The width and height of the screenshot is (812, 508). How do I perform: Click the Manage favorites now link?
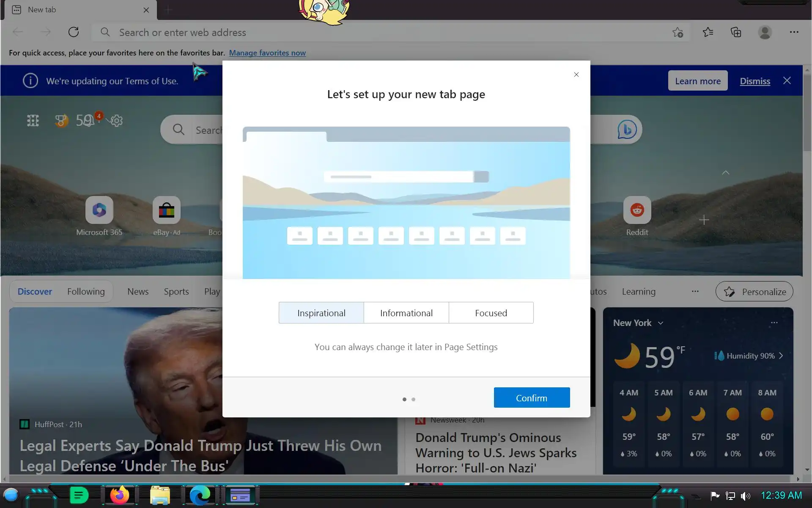[x=267, y=53]
